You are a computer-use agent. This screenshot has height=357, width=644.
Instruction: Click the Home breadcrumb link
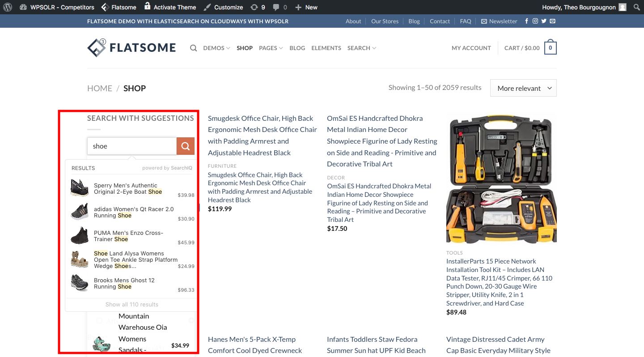(x=100, y=88)
